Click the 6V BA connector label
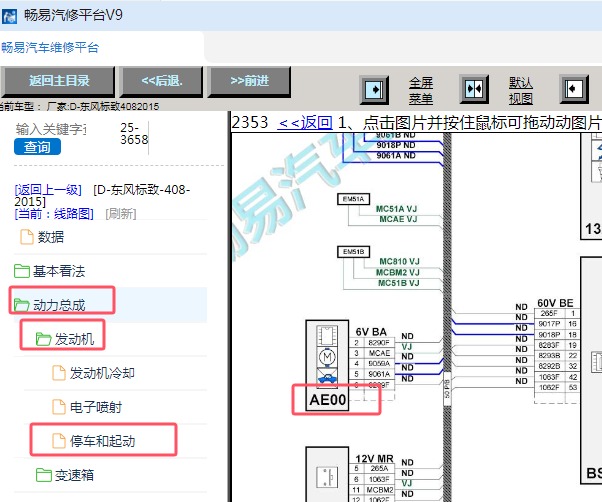Image resolution: width=602 pixels, height=502 pixels. point(371,332)
